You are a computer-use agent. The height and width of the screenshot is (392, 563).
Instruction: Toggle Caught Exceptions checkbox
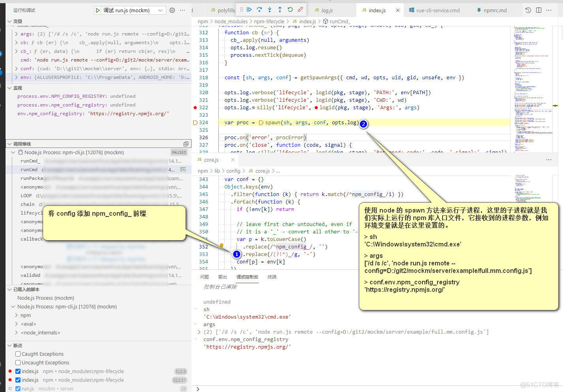click(18, 354)
